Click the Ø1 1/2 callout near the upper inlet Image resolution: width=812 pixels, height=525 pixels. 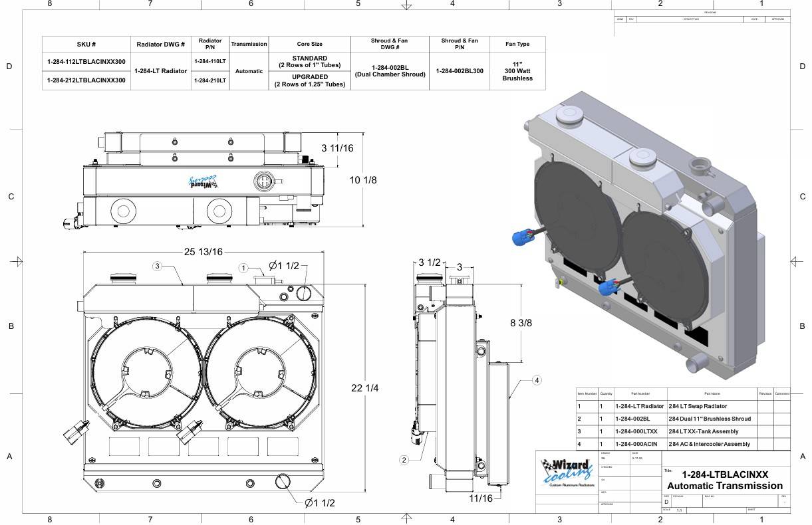pyautogui.click(x=285, y=266)
